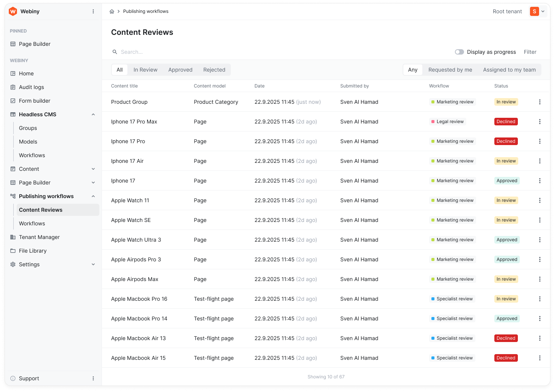Viewport: 555px width, 392px height.
Task: Click the Support options three-dot icon
Action: pos(93,378)
